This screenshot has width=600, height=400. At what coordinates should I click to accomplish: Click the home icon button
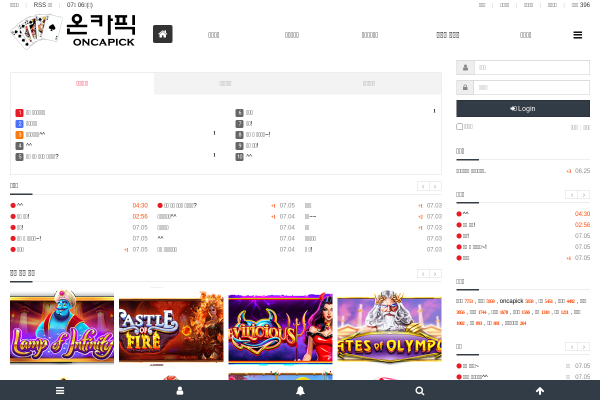(x=163, y=34)
